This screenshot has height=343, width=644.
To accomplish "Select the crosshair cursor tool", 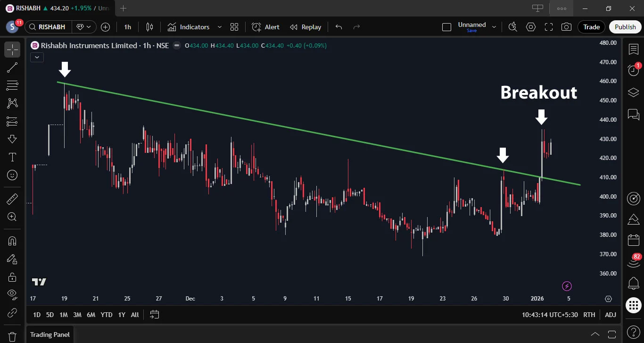I will pyautogui.click(x=12, y=50).
